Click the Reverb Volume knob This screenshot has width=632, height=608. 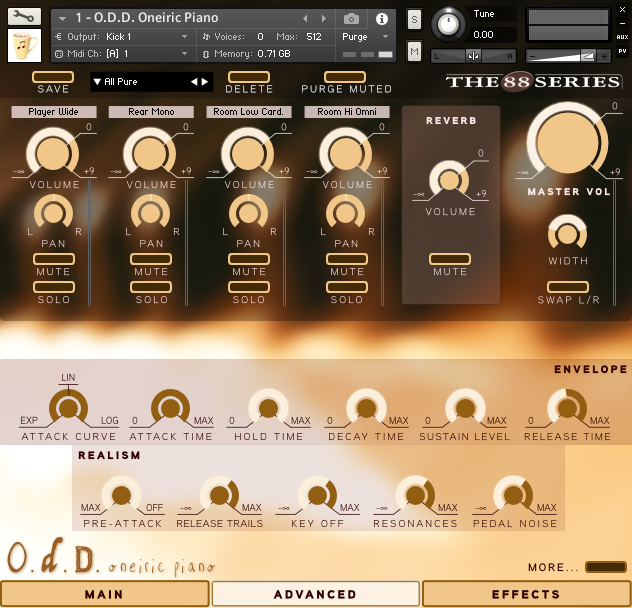click(x=449, y=180)
